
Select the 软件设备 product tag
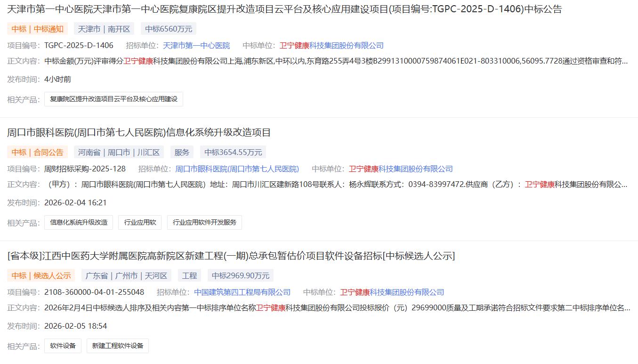click(x=63, y=346)
